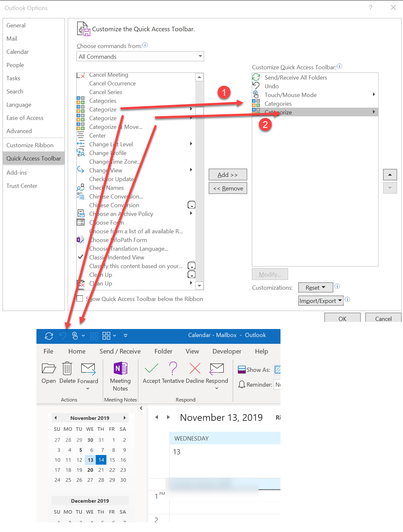Click the commands list scrollbar up arrow
Image resolution: width=403 pixels, height=532 pixels.
pos(200,77)
